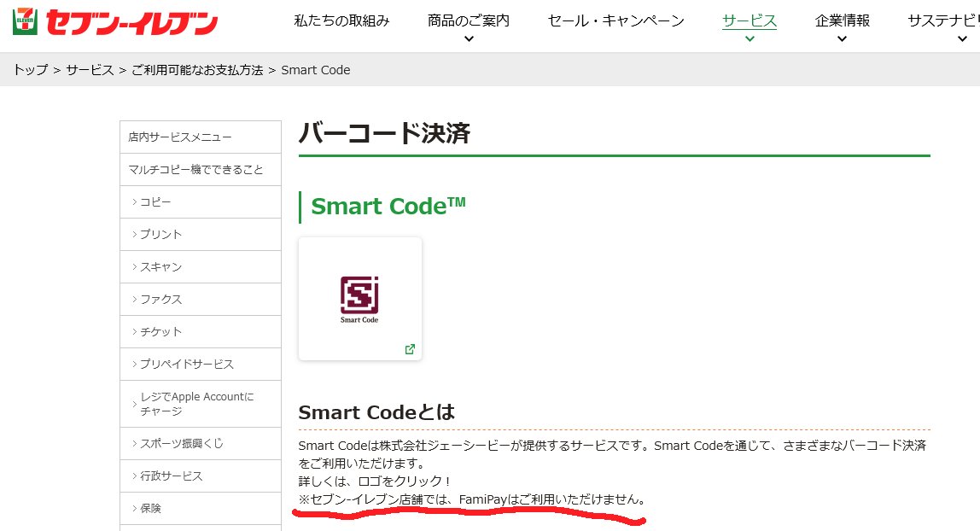Open the サステナビリティ menu
The width and height of the screenshot is (980, 531).
coord(944,20)
